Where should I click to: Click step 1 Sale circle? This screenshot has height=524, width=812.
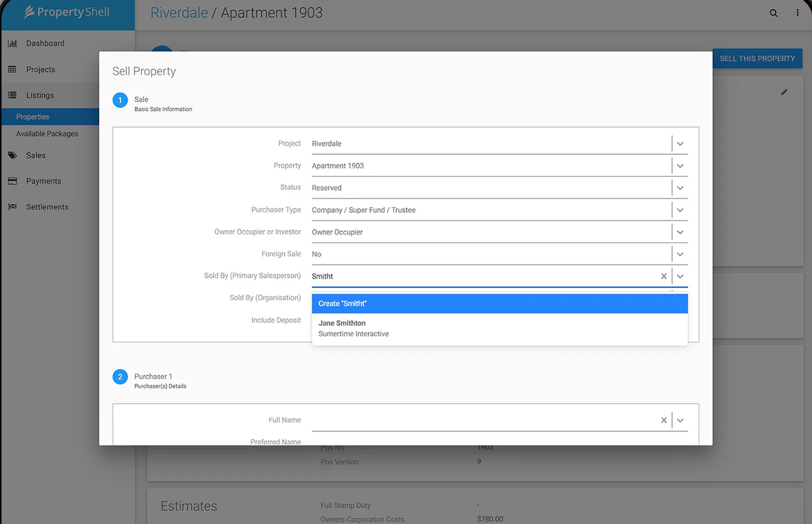(120, 100)
